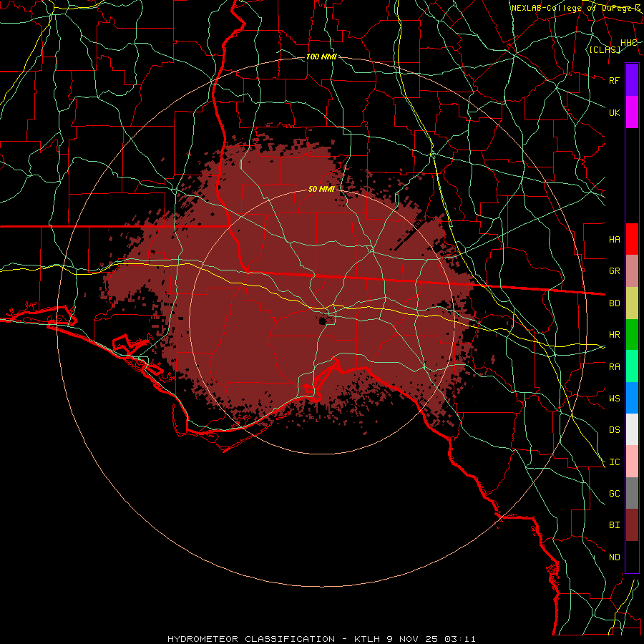The height and width of the screenshot is (644, 644).
Task: Click the RA legend label
Action: pos(614,367)
